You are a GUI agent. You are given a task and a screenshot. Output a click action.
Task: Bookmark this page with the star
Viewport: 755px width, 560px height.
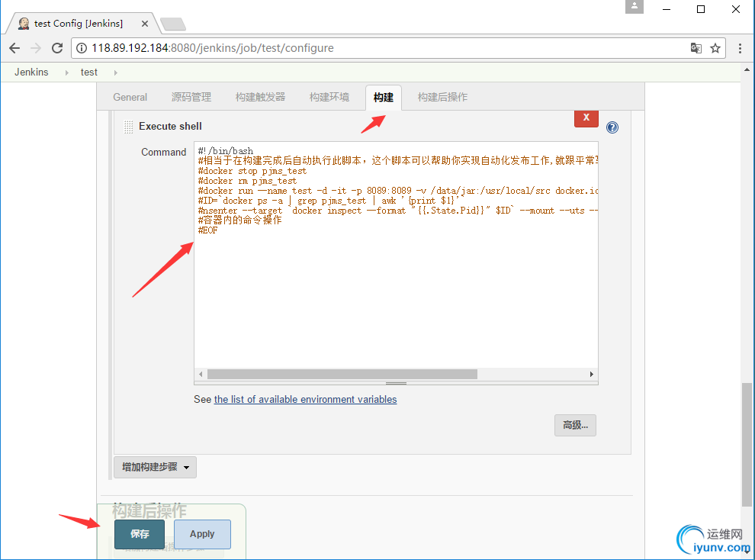[x=715, y=48]
